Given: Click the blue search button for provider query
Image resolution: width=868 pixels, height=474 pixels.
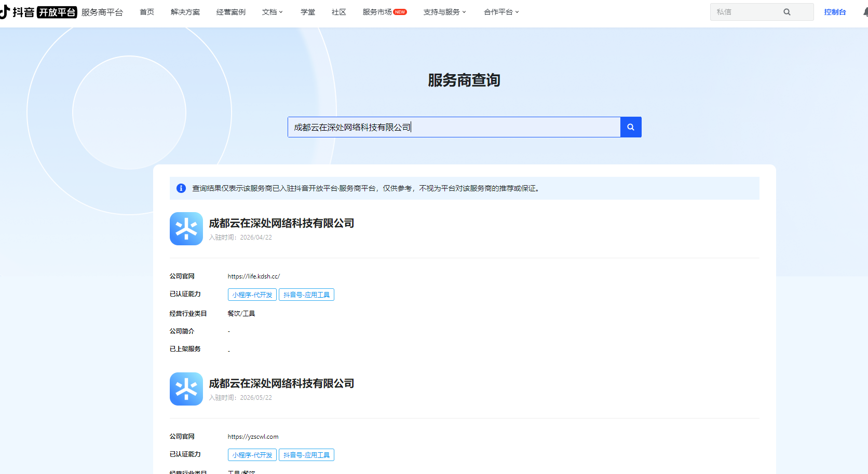Looking at the screenshot, I should (631, 127).
